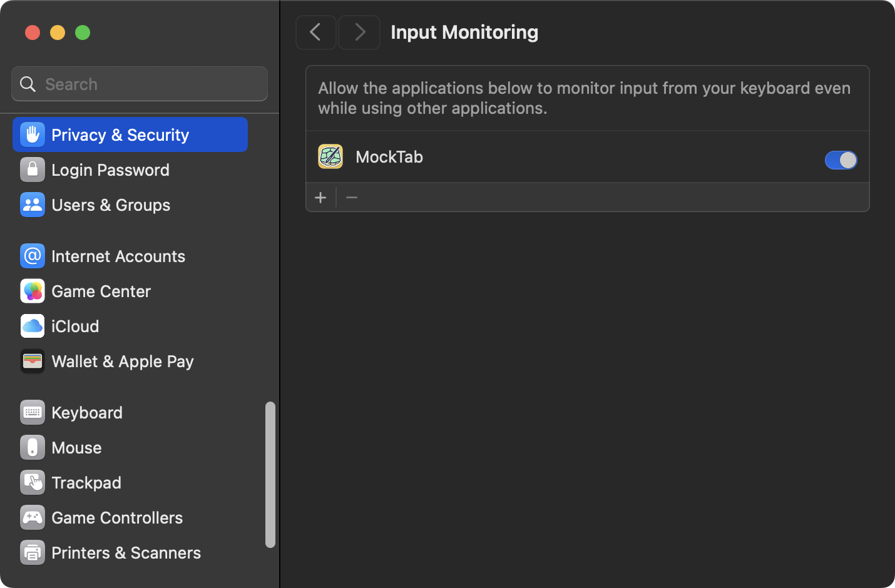895x588 pixels.
Task: Select Game Controllers label in sidebar
Action: click(117, 518)
